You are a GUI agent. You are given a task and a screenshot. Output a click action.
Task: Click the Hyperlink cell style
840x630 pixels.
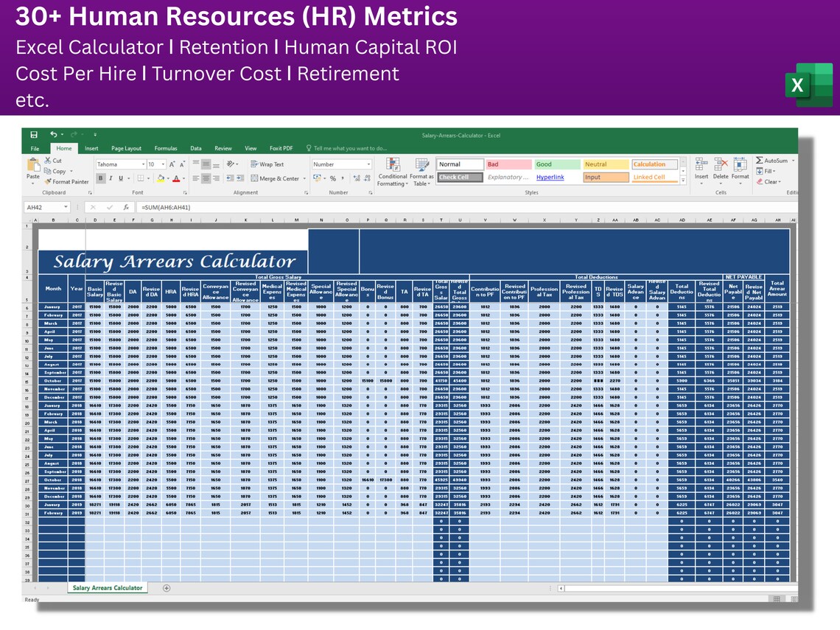551,177
